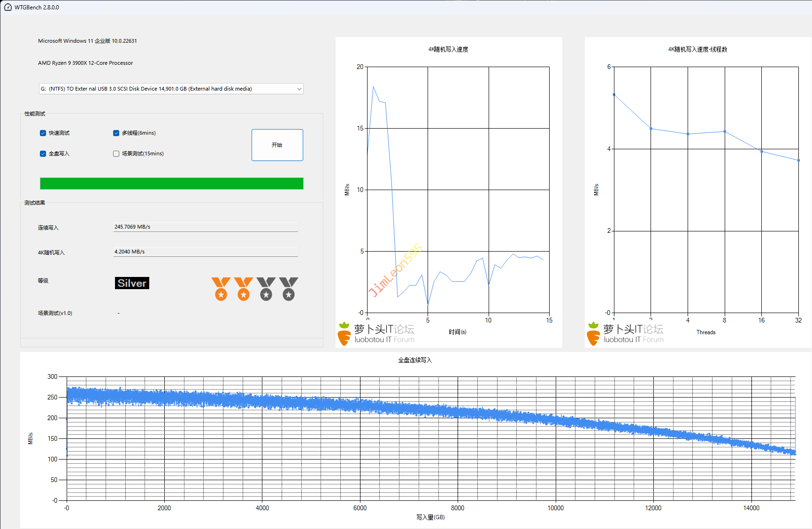Click the 4K随机写入速度-线程数 chart

click(706, 190)
